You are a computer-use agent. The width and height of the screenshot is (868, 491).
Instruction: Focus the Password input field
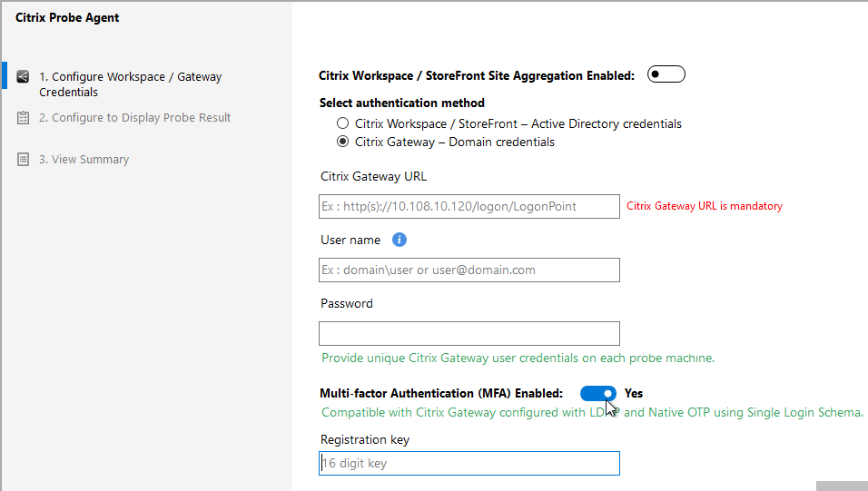coord(469,333)
